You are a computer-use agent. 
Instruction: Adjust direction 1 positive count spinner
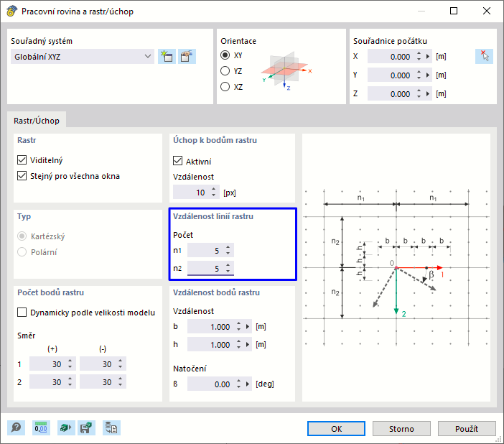coord(70,364)
